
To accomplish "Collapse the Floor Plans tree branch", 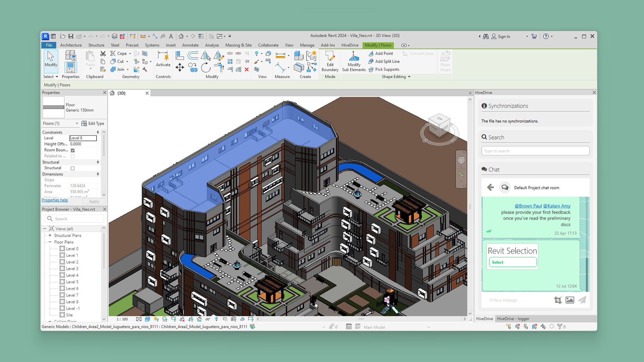I will pos(50,242).
